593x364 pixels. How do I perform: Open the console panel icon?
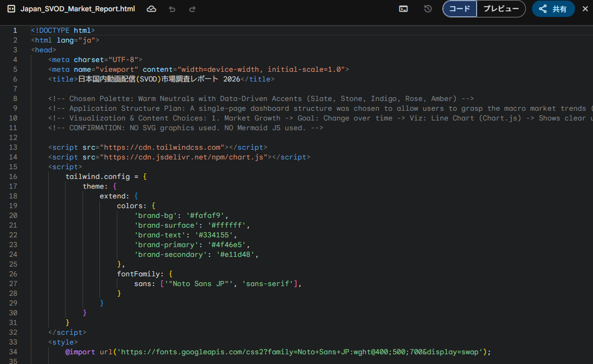coord(404,9)
